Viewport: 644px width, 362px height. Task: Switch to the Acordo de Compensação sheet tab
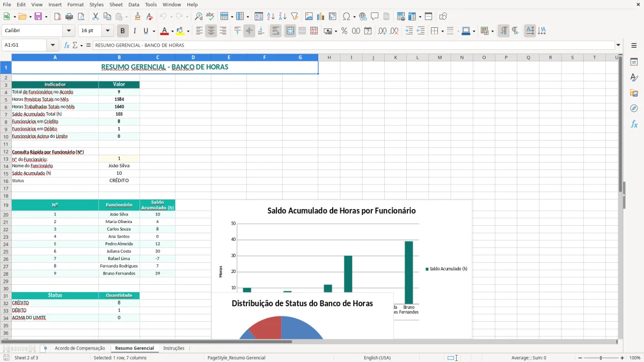[80, 348]
